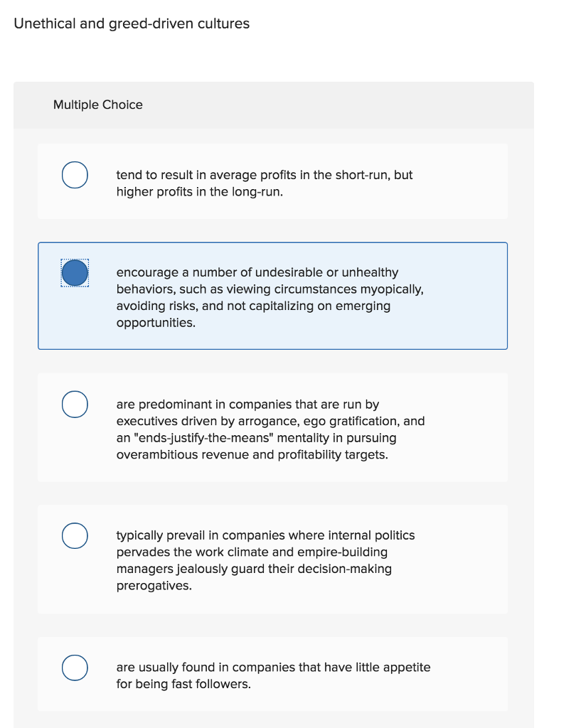Select the last answer's radio button
Viewport: 576px width, 728px height.
click(x=74, y=668)
